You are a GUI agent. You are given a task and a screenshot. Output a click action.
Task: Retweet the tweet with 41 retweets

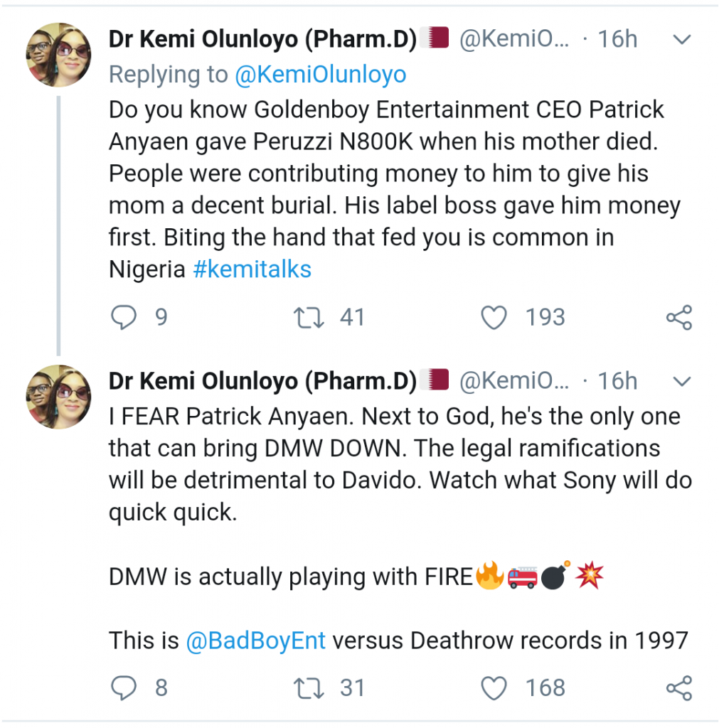(x=310, y=317)
